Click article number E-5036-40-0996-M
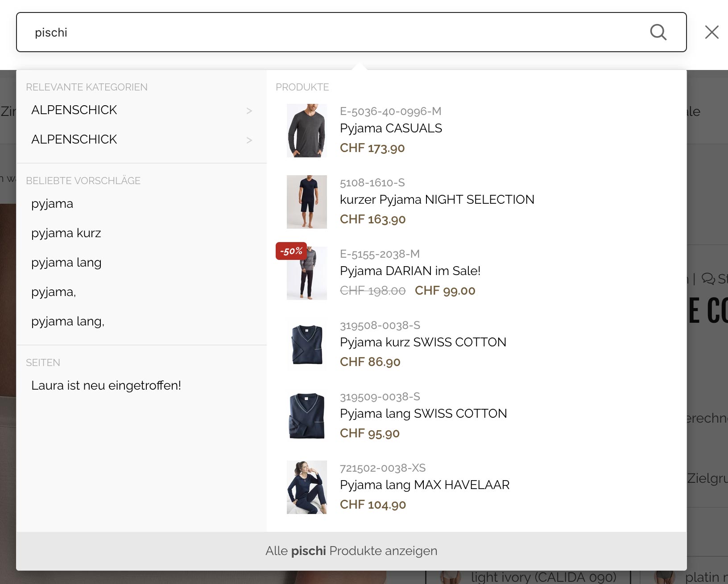The height and width of the screenshot is (584, 728). pyautogui.click(x=390, y=111)
